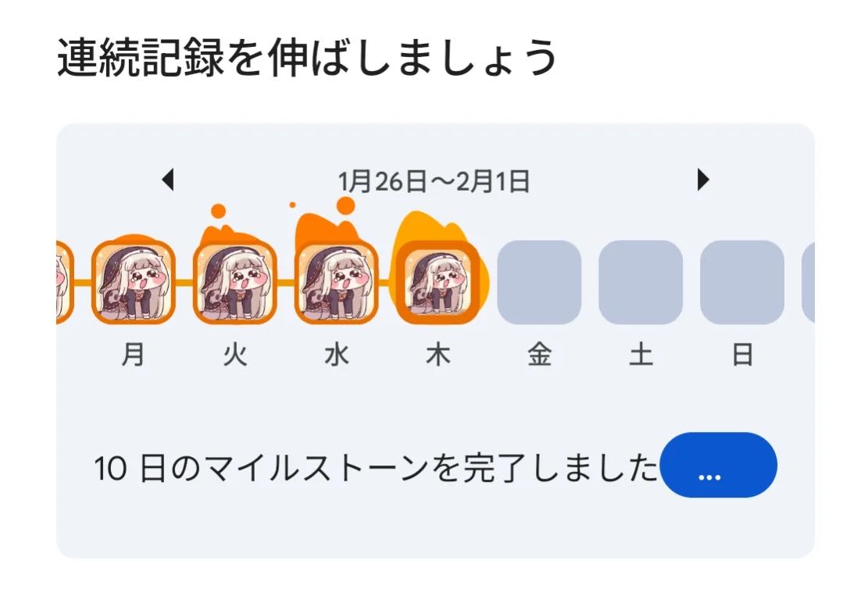Tap the partially visible previous-day avatar
Image resolution: width=868 pixels, height=607 pixels.
65,282
